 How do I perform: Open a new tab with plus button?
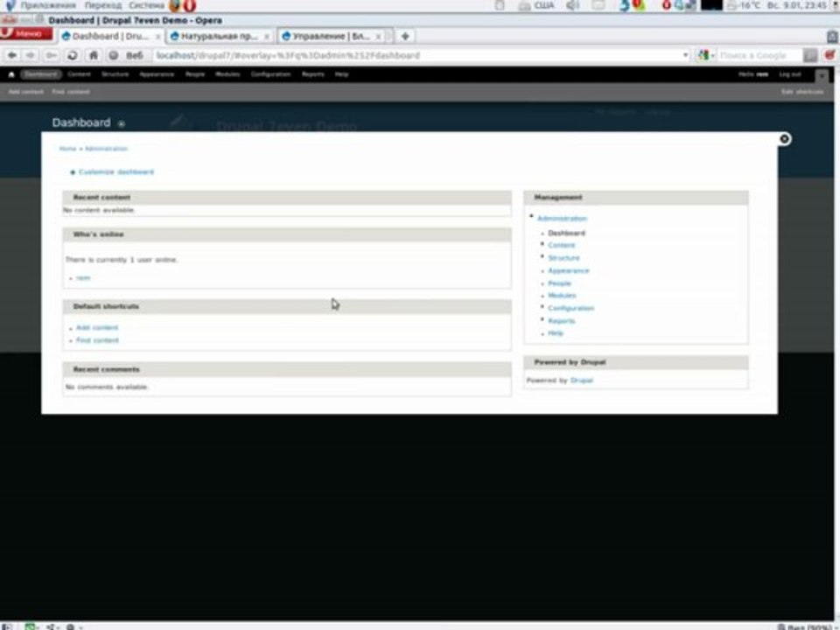405,36
